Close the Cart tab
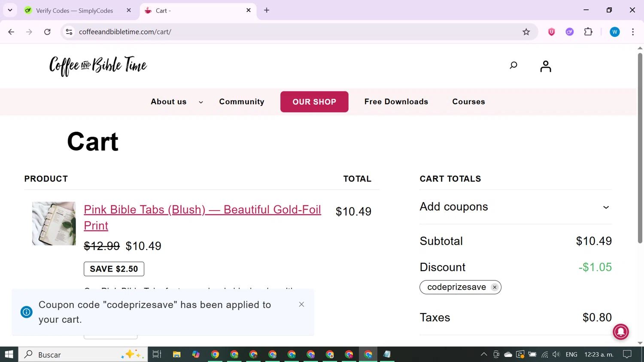The image size is (644, 362). coord(249,10)
